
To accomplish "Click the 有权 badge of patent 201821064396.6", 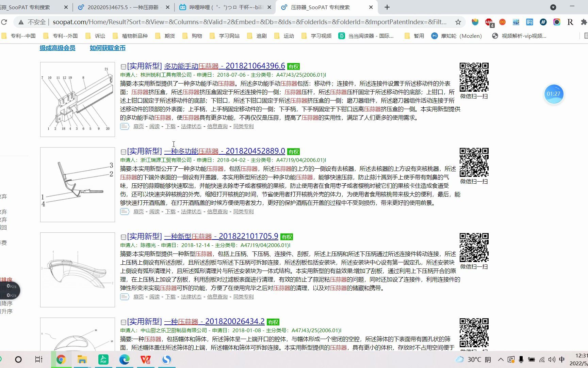I will tap(293, 66).
